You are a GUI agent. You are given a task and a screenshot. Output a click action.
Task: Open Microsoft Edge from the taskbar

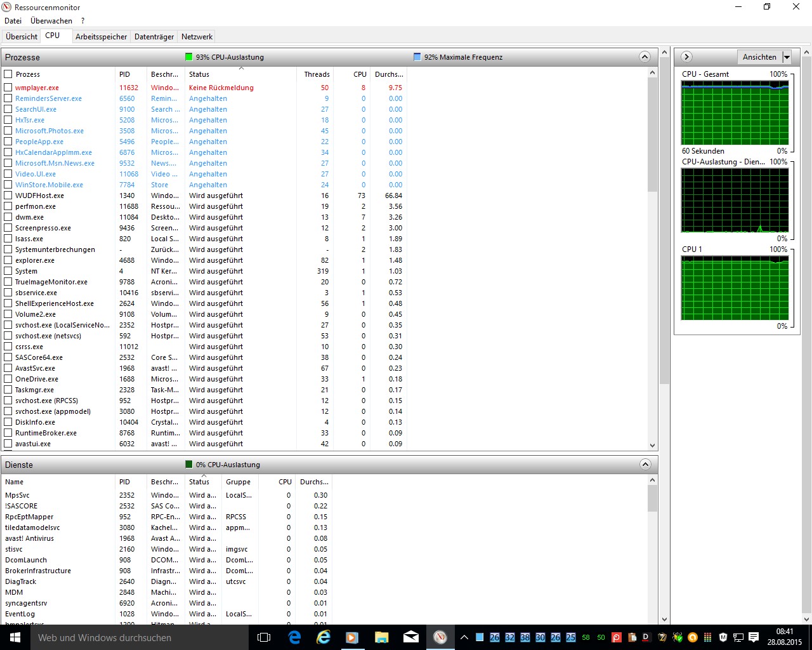coord(295,637)
